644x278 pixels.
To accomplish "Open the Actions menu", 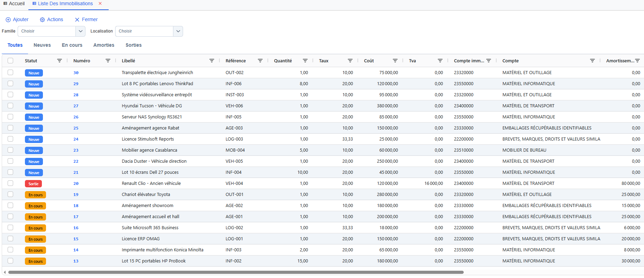I will point(52,19).
